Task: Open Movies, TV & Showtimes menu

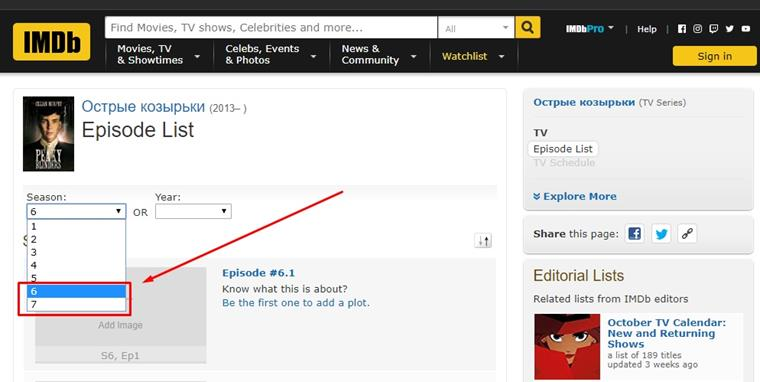Action: click(159, 55)
